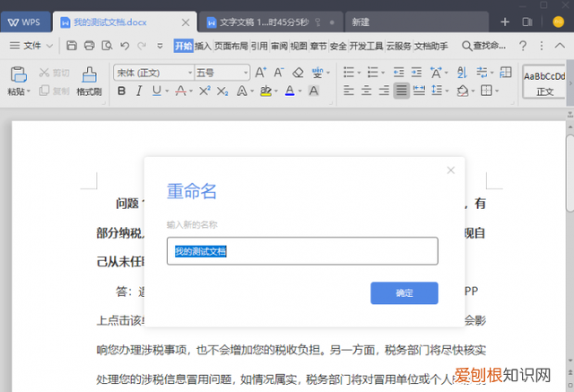Expand the bullet list dropdown arrow
The image size is (574, 392).
click(359, 73)
